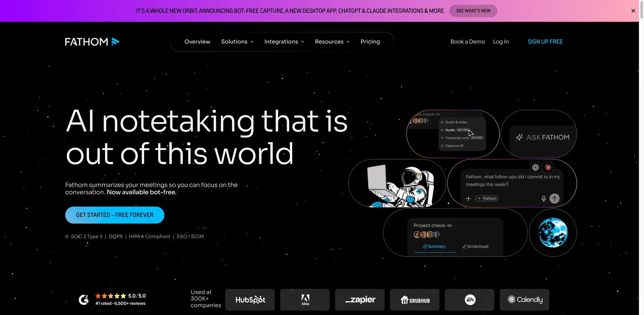This screenshot has height=315, width=644.
Task: Go to the Pricing page
Action: click(370, 41)
